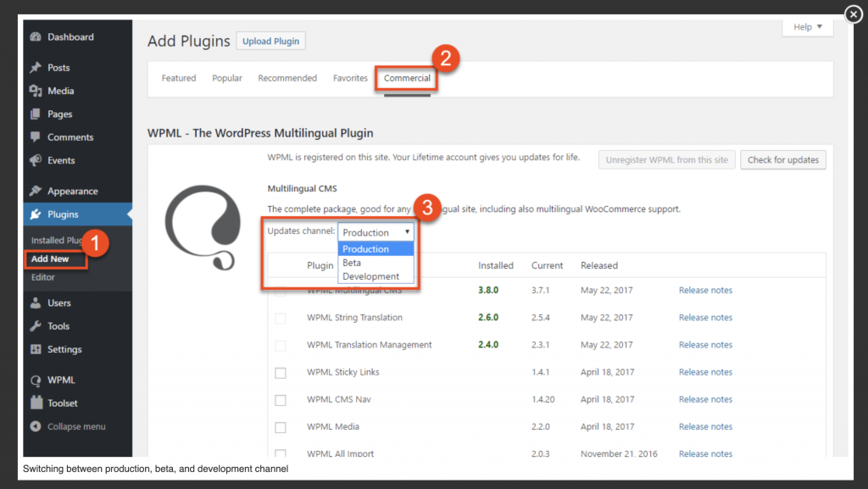Close the image lightbox overlay
Viewport: 868px width, 489px height.
coord(853,14)
